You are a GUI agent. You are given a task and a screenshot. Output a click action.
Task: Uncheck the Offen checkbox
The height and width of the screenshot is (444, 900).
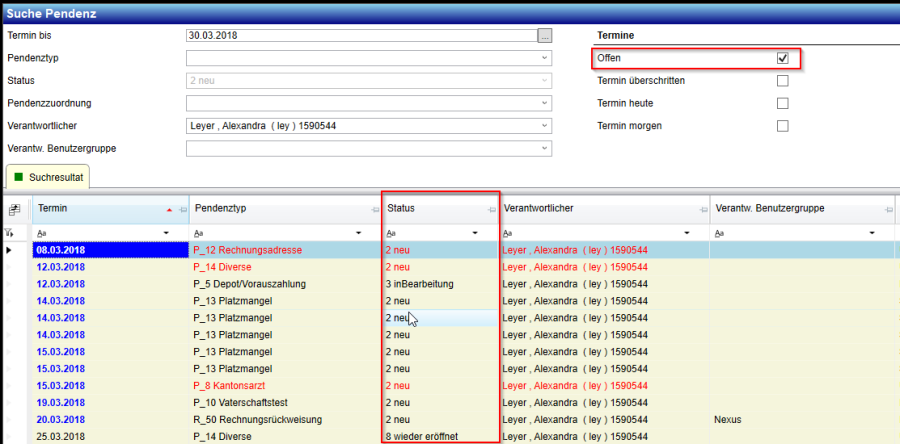point(783,58)
